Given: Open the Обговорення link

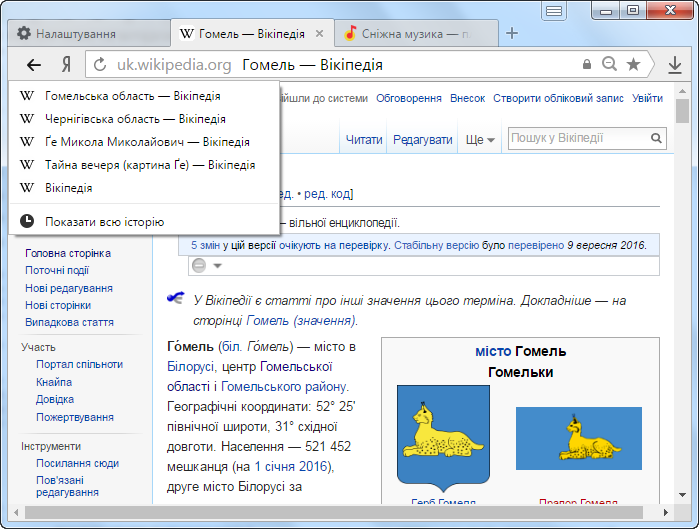Looking at the screenshot, I should pos(408,98).
